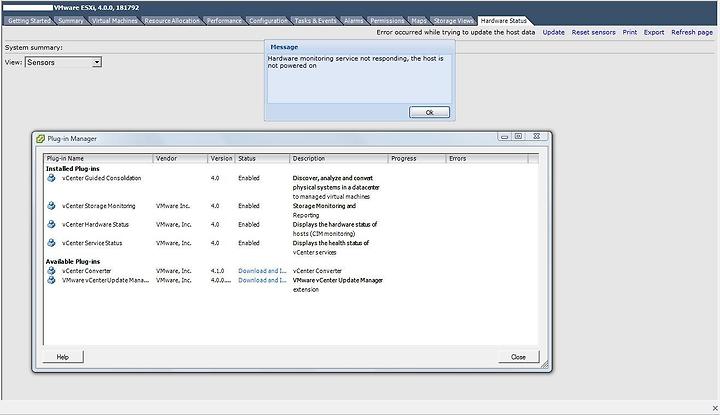Image resolution: width=720 pixels, height=415 pixels.
Task: Click the Close button in Plug-in Manager
Action: (518, 357)
